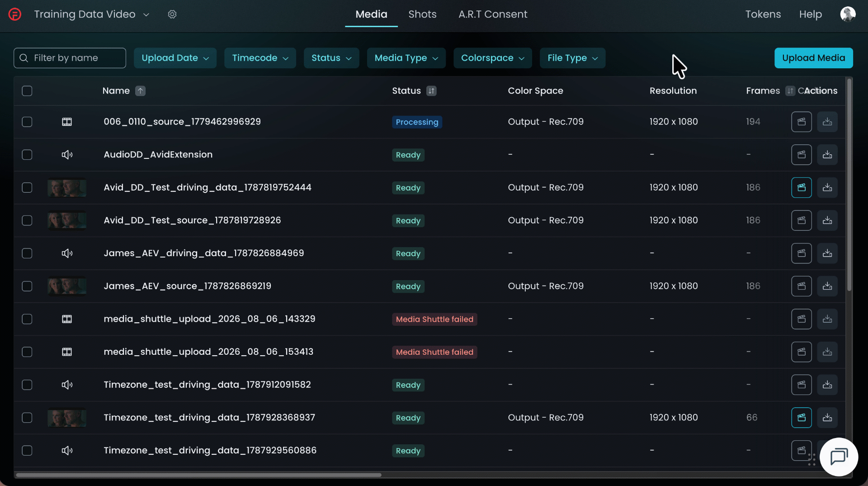
Task: Open the Upload Date filter
Action: 175,58
